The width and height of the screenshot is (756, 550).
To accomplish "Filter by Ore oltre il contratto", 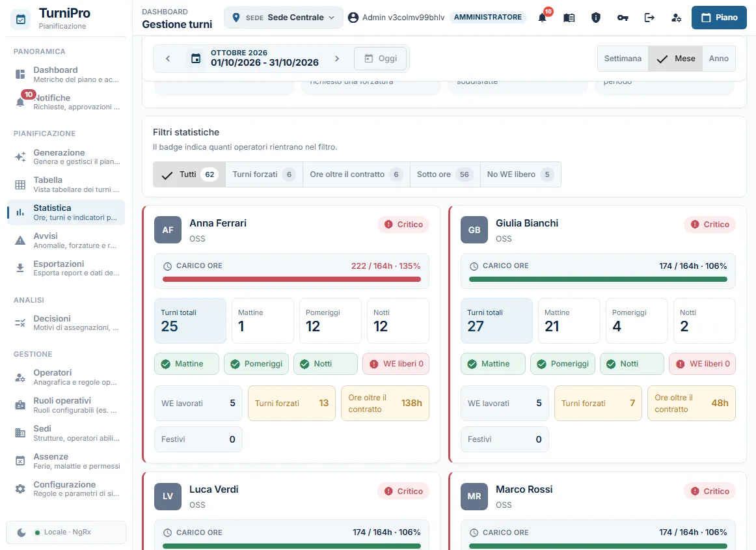I will [x=357, y=174].
